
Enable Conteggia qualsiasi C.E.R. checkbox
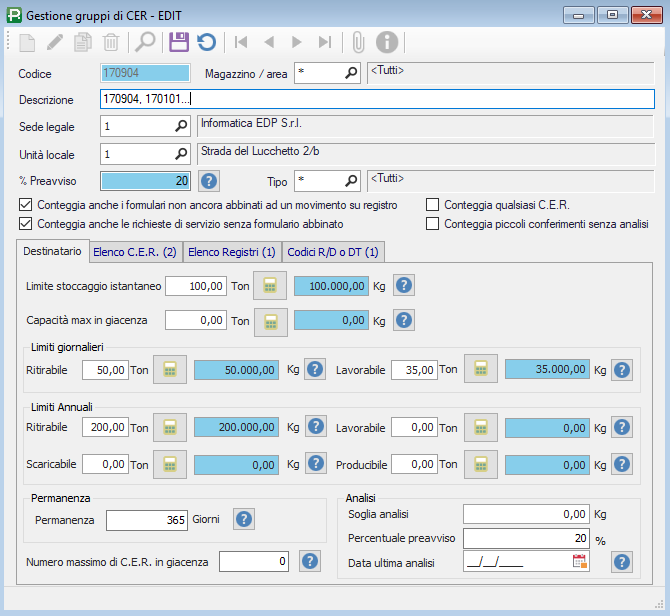click(433, 205)
